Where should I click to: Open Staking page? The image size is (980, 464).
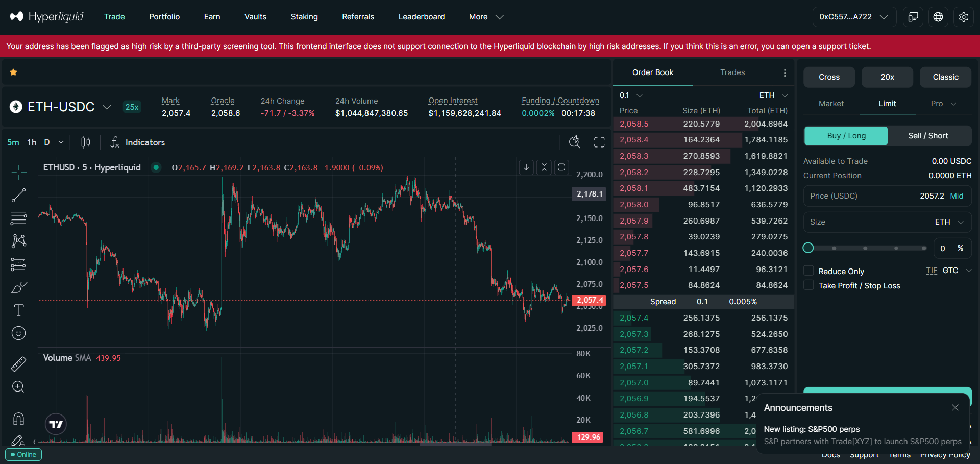304,17
